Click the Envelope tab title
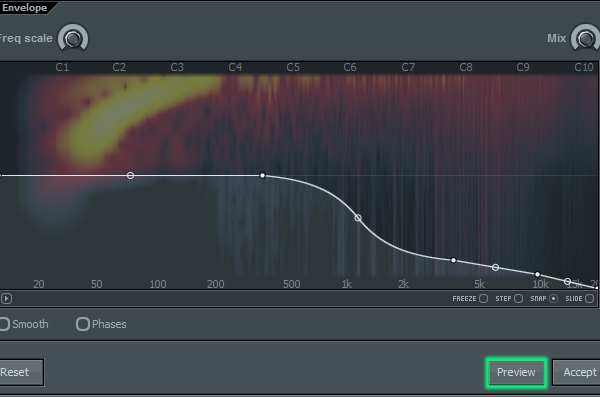 (24, 8)
